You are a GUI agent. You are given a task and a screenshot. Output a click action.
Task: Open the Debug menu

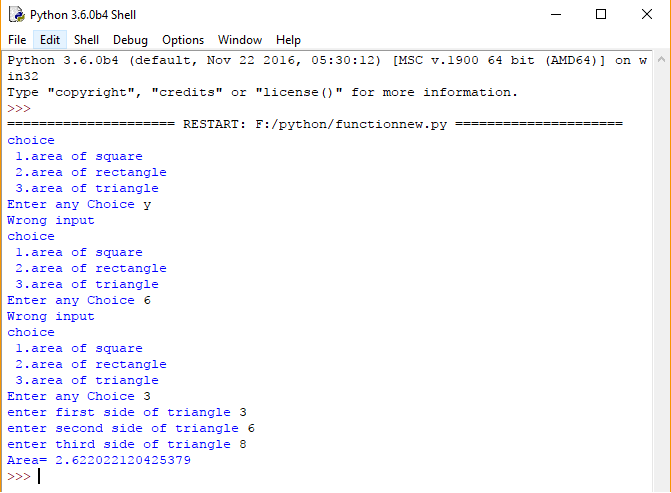point(130,40)
